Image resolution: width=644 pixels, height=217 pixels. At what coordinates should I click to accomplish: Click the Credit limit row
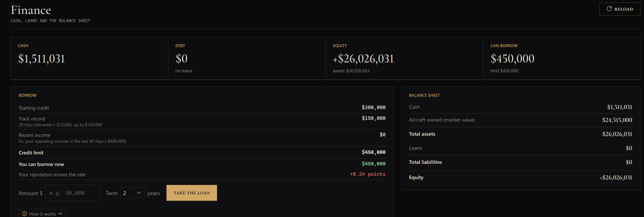202,152
